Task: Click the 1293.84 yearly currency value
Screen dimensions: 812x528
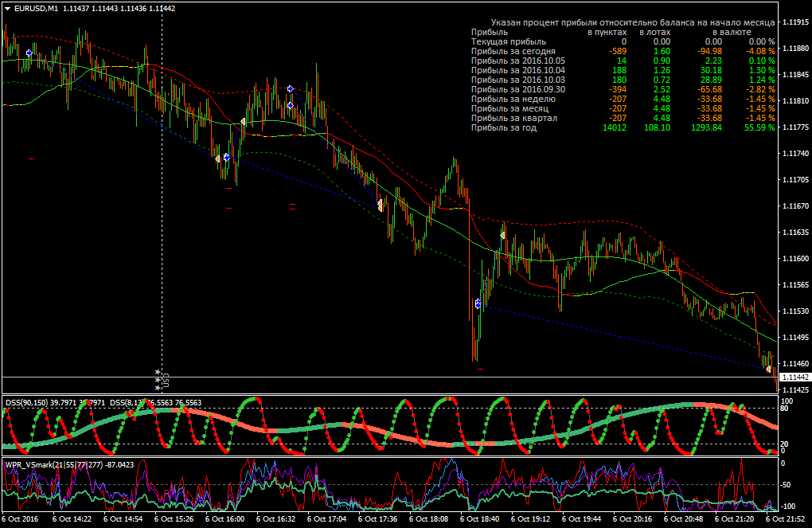Action: coord(706,127)
